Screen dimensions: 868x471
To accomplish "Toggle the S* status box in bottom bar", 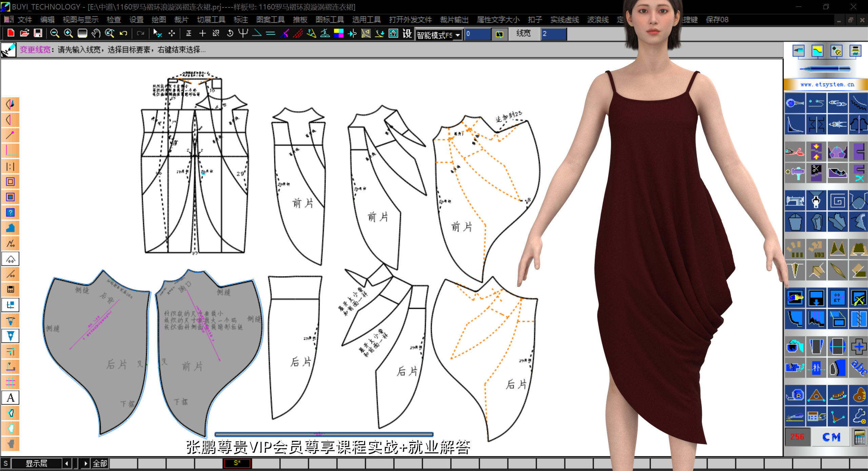I will pyautogui.click(x=237, y=463).
